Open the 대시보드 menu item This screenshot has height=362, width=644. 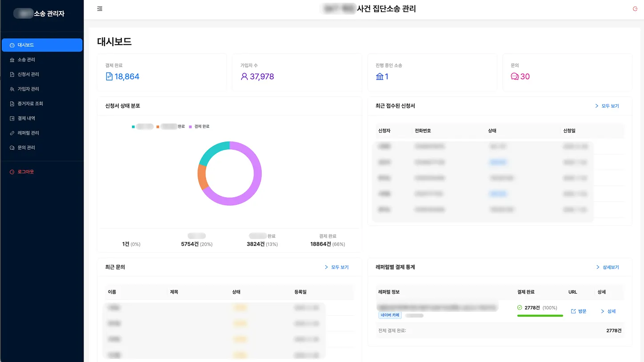click(42, 45)
